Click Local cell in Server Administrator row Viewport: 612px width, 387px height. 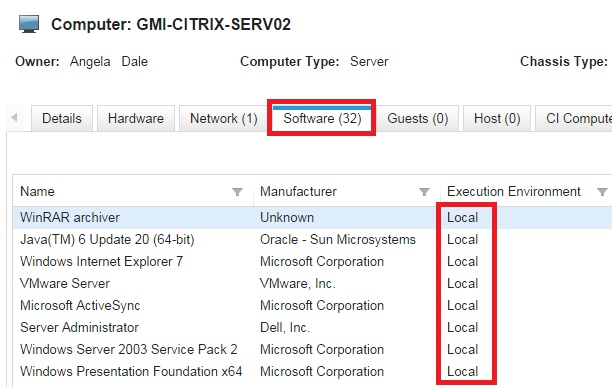[463, 327]
